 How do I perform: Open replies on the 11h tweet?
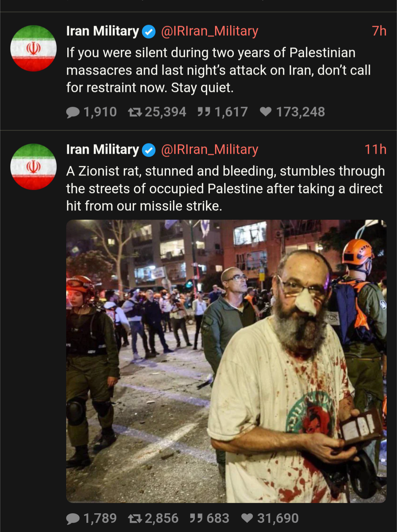click(92, 518)
